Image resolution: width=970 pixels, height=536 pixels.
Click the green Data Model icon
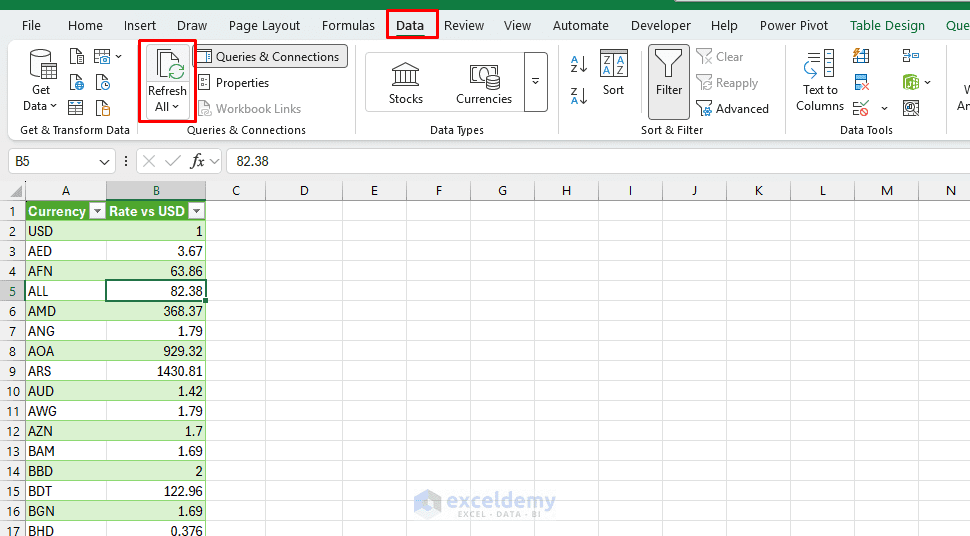pyautogui.click(x=911, y=82)
